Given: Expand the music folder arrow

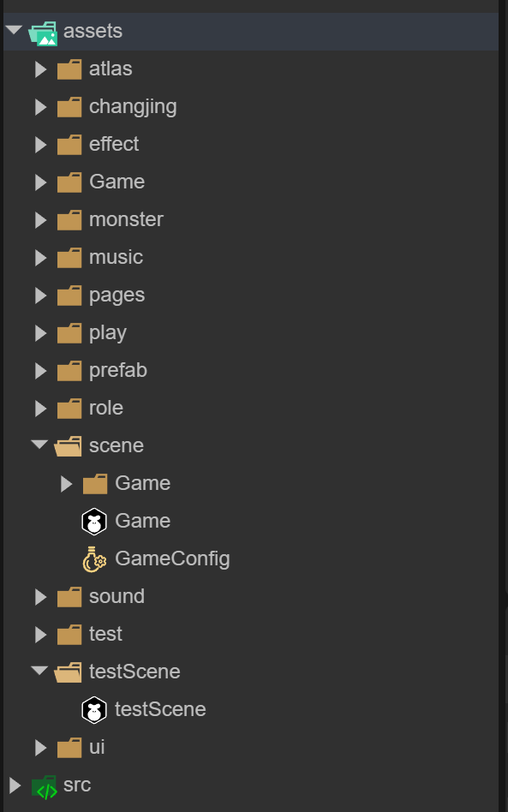Looking at the screenshot, I should [x=40, y=258].
